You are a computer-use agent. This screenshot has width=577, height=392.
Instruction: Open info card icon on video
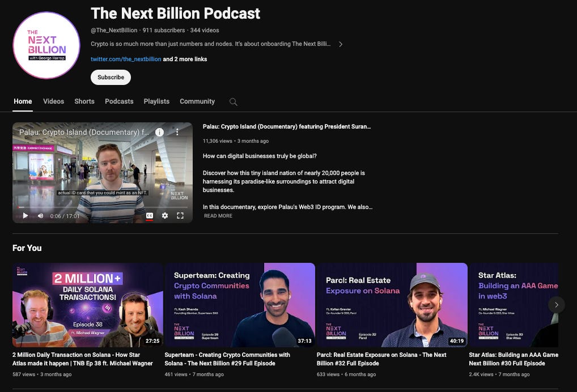pos(159,133)
